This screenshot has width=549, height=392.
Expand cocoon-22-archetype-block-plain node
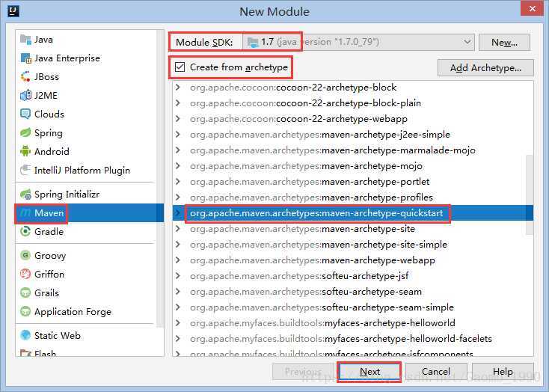click(178, 103)
